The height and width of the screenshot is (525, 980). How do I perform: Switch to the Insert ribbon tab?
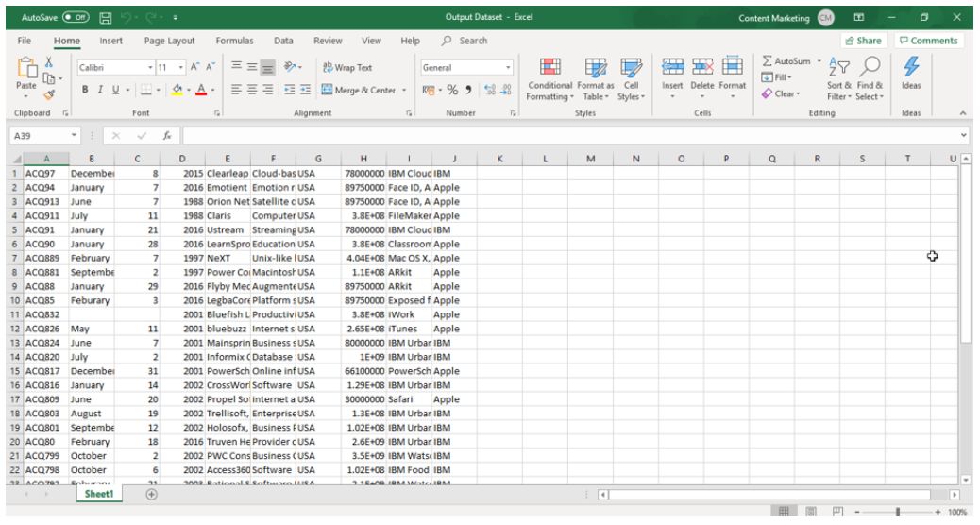pos(111,41)
